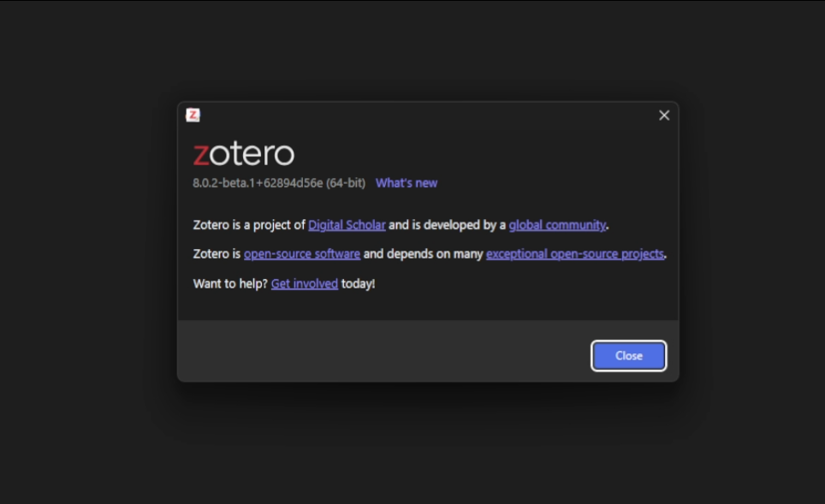Follow the Digital Scholar link
The width and height of the screenshot is (825, 504).
[x=347, y=225]
